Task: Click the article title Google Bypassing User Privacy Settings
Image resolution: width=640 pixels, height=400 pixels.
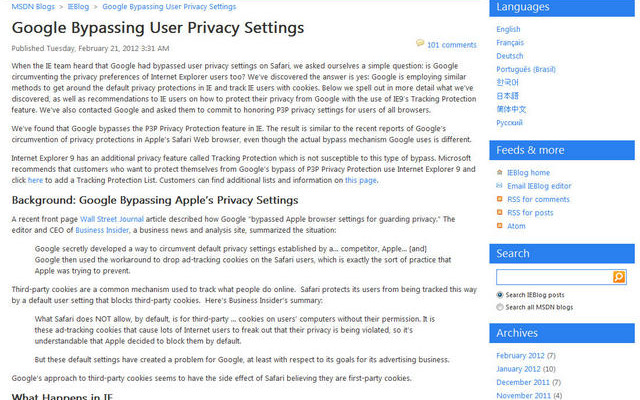Action: coord(158,28)
